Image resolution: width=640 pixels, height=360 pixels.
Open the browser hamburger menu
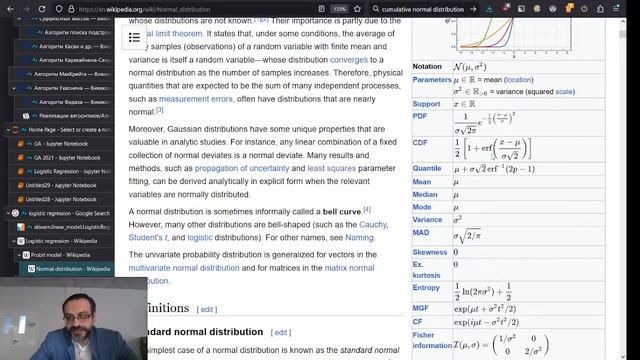(616, 9)
